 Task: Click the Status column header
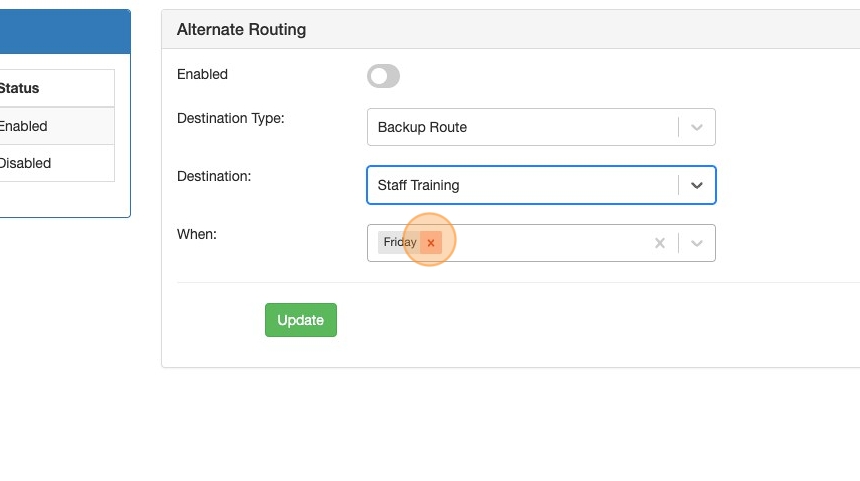point(19,88)
